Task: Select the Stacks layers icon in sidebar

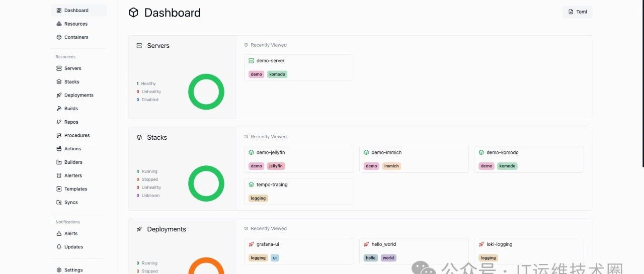Action: click(x=59, y=82)
